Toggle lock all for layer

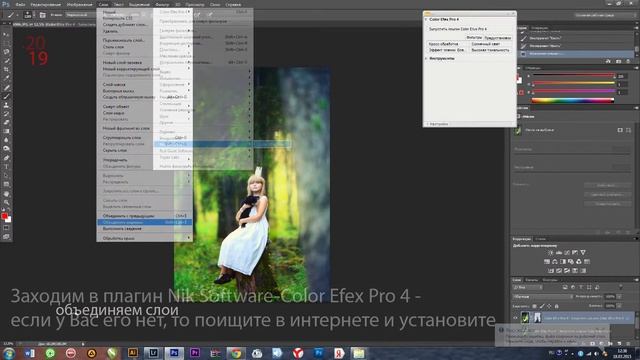tap(556, 306)
